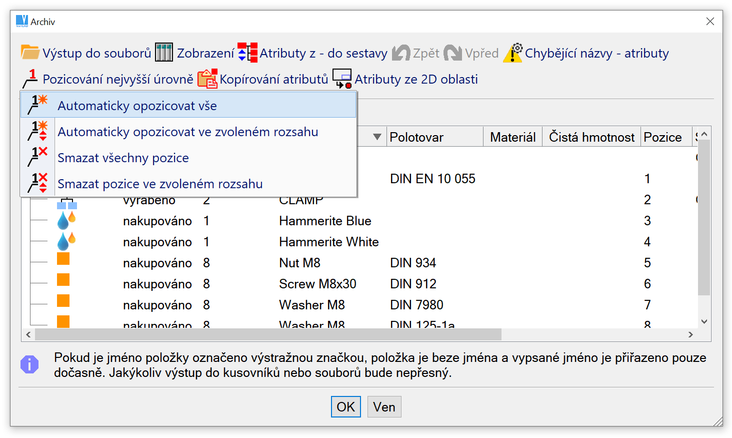Select the Hammerite Blue row

pyautogui.click(x=315, y=220)
